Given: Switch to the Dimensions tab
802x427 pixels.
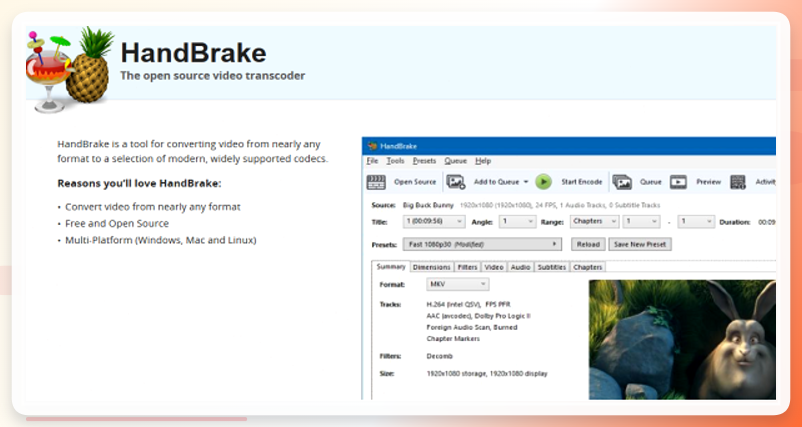Looking at the screenshot, I should (x=432, y=267).
